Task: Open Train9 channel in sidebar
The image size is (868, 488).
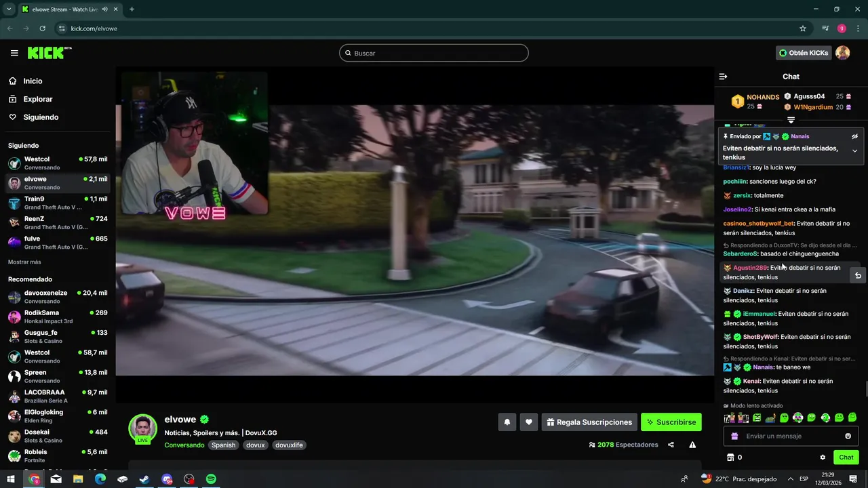Action: pyautogui.click(x=57, y=203)
